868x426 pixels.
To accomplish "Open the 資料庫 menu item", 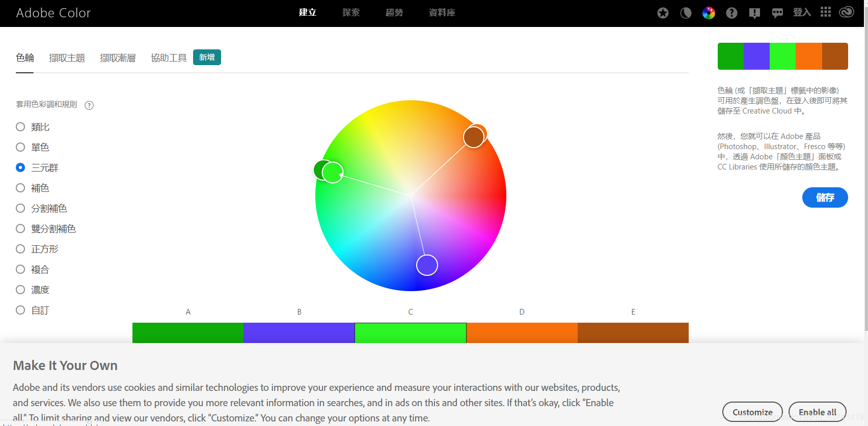I will pos(442,13).
